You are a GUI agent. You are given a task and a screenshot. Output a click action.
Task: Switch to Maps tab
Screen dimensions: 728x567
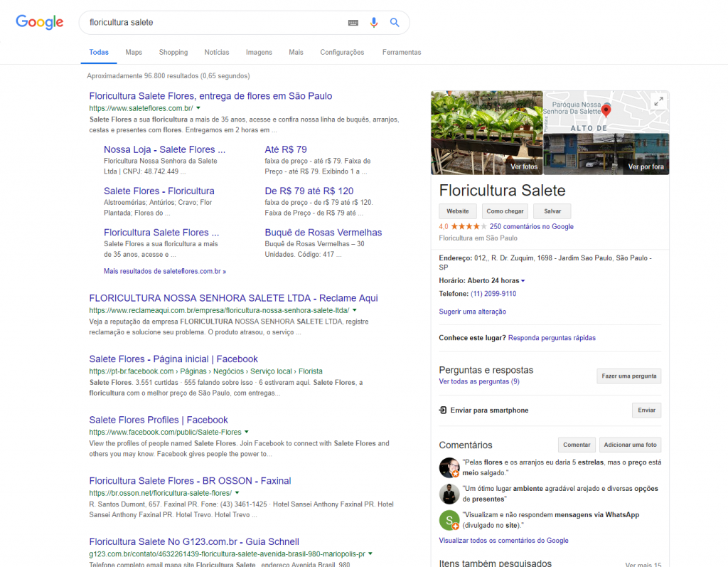click(x=134, y=52)
